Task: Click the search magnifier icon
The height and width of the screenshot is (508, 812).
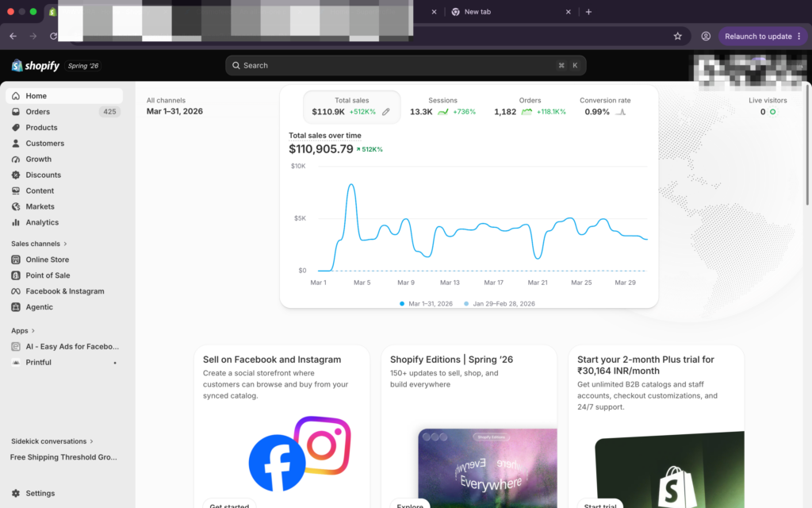Action: (x=236, y=65)
